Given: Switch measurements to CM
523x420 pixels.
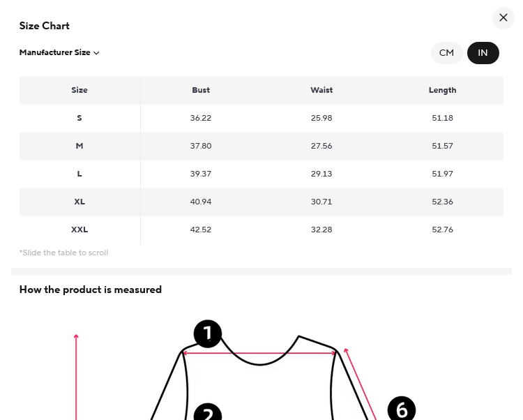Looking at the screenshot, I should tap(446, 53).
